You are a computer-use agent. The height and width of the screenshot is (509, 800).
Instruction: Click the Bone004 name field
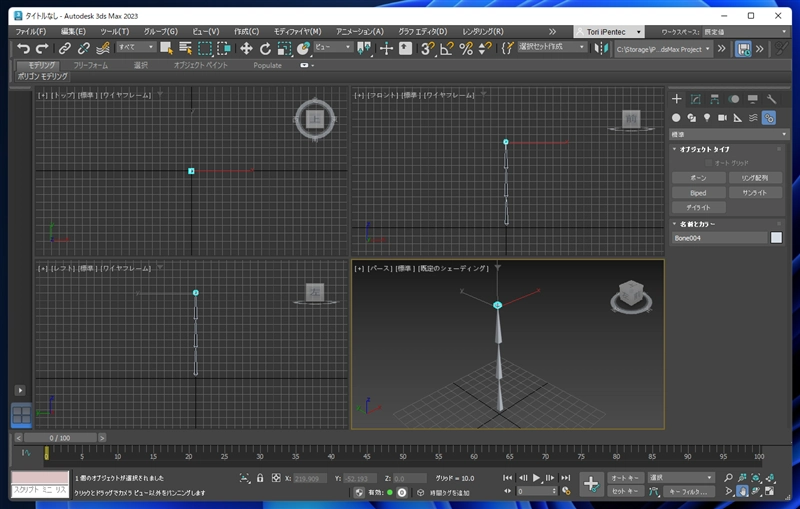pyautogui.click(x=719, y=238)
